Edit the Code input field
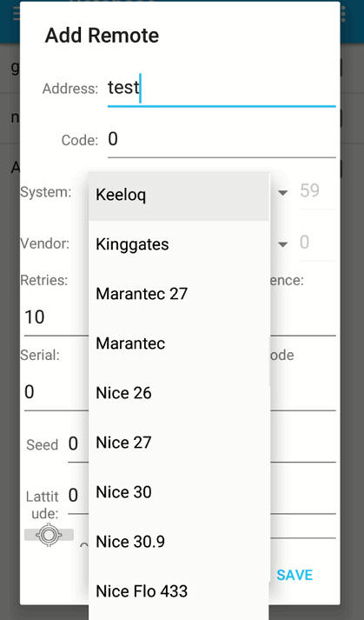 point(222,141)
